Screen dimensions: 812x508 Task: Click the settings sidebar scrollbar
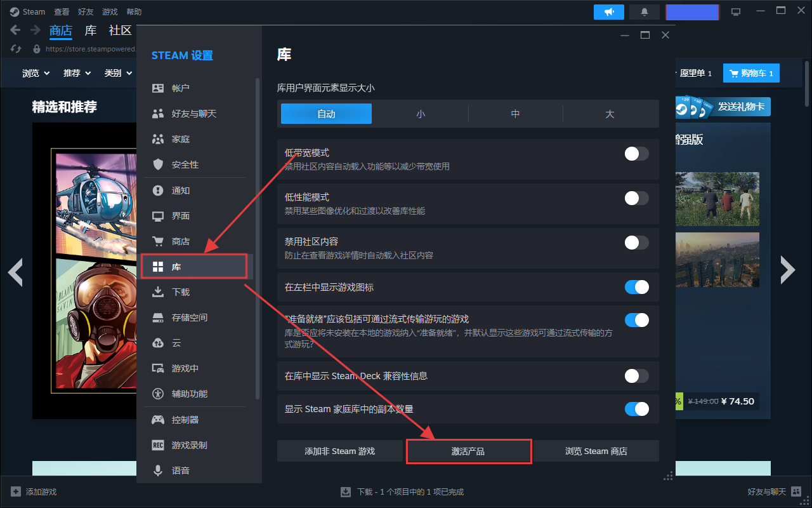pyautogui.click(x=258, y=238)
